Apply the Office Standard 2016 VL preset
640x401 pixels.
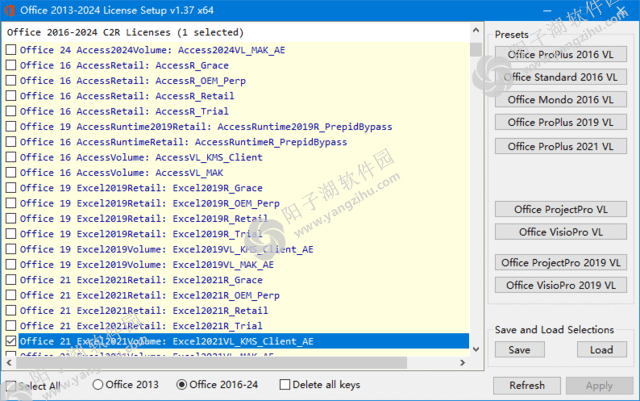click(x=561, y=77)
